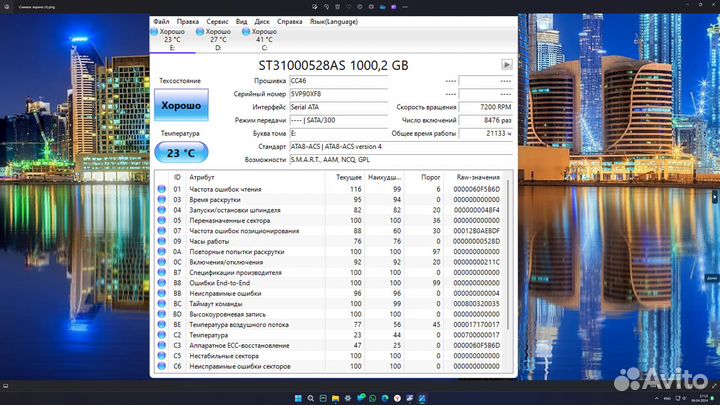
Task: Click the Порог column header
Action: tap(430, 177)
